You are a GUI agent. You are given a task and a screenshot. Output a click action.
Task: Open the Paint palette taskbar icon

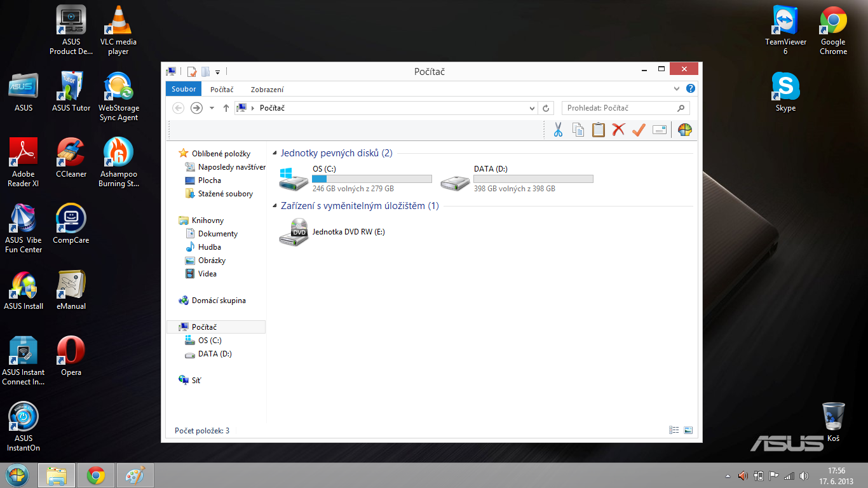pos(135,475)
